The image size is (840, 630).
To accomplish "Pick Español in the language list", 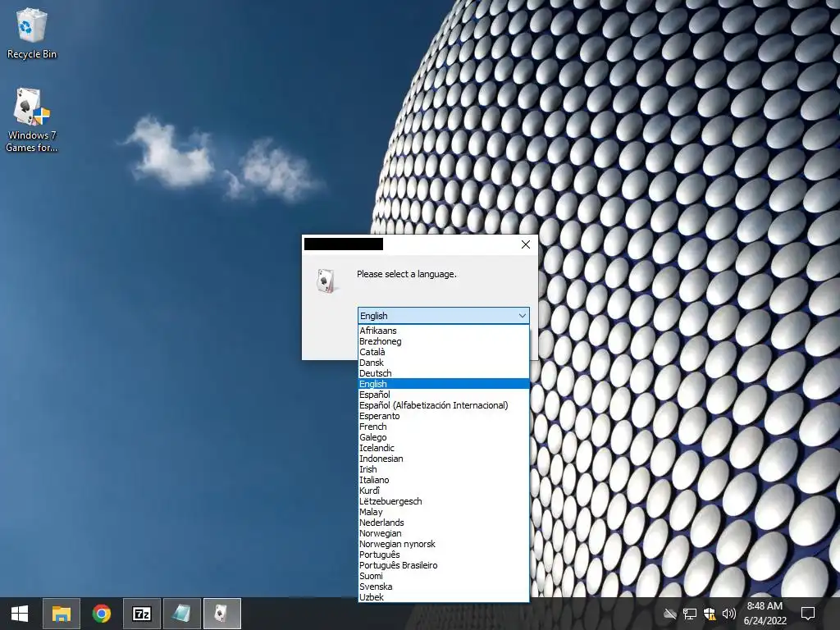I will coord(444,395).
